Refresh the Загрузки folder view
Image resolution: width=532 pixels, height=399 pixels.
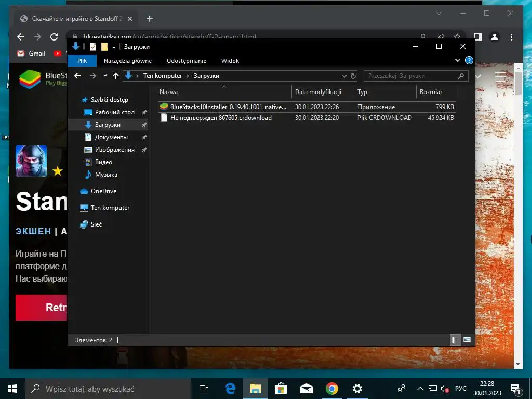click(x=353, y=76)
